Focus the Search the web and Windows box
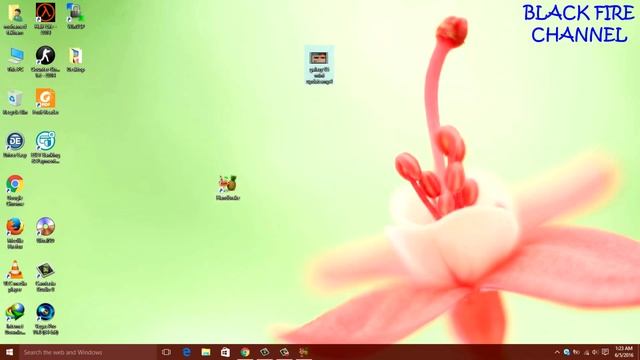The image size is (640, 360). (x=88, y=352)
